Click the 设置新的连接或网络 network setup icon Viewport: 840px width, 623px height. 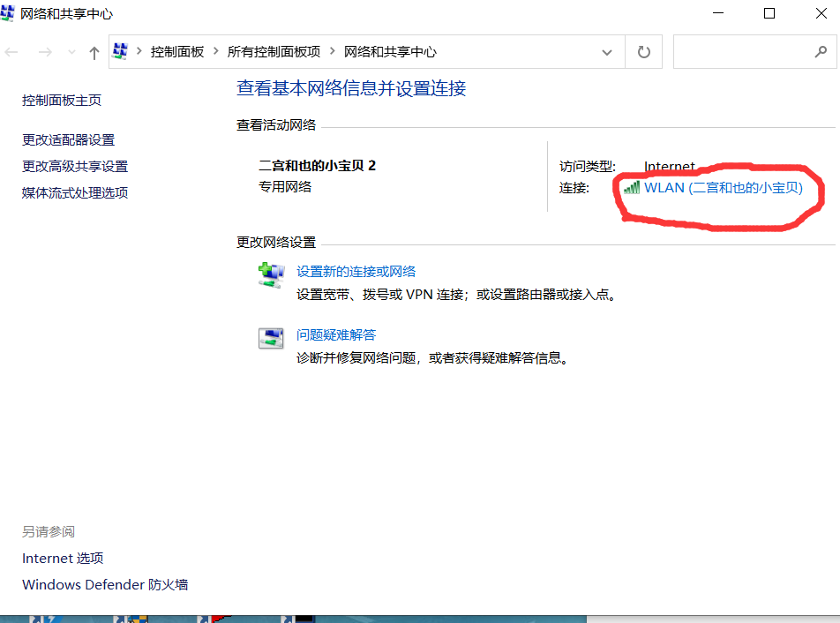271,274
